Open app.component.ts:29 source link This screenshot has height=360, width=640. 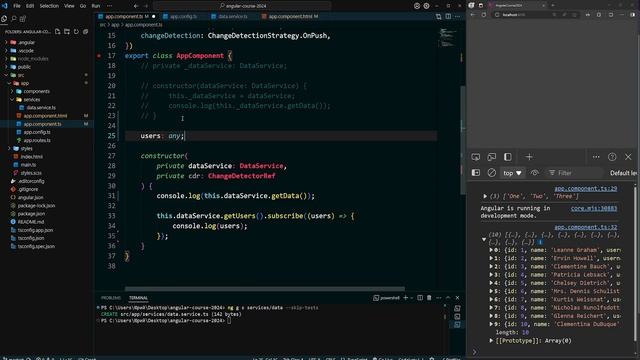tap(585, 189)
